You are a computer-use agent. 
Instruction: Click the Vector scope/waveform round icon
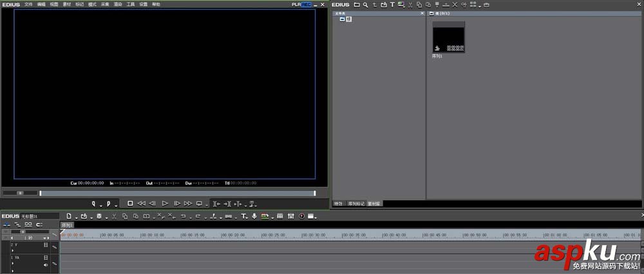tap(301, 216)
